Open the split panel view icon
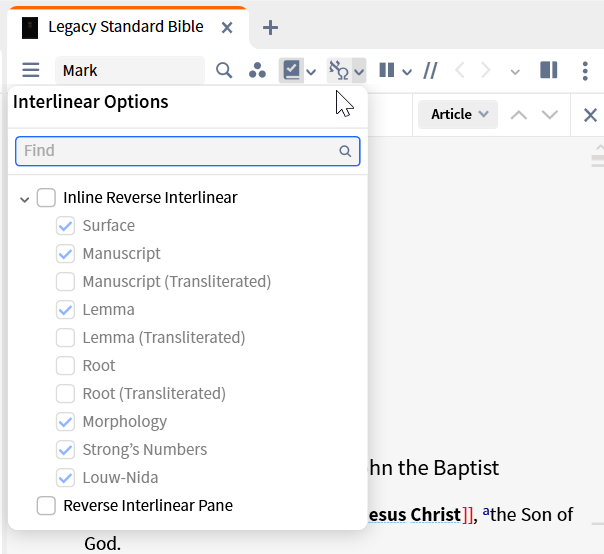Image resolution: width=604 pixels, height=554 pixels. (x=549, y=70)
